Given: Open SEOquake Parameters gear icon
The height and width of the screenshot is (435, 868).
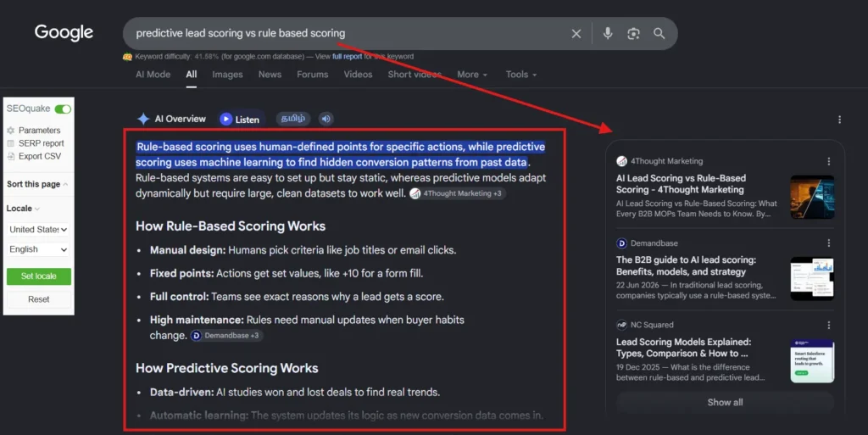Looking at the screenshot, I should (10, 131).
